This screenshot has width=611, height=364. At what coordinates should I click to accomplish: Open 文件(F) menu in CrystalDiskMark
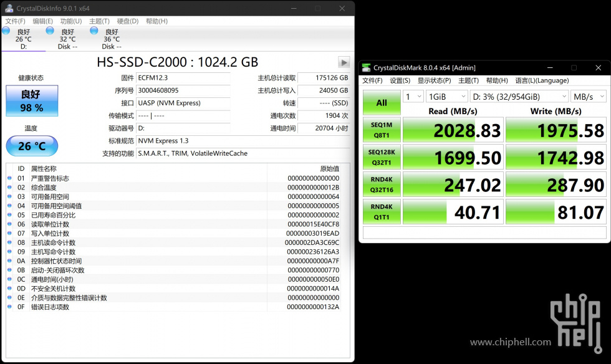pyautogui.click(x=373, y=80)
